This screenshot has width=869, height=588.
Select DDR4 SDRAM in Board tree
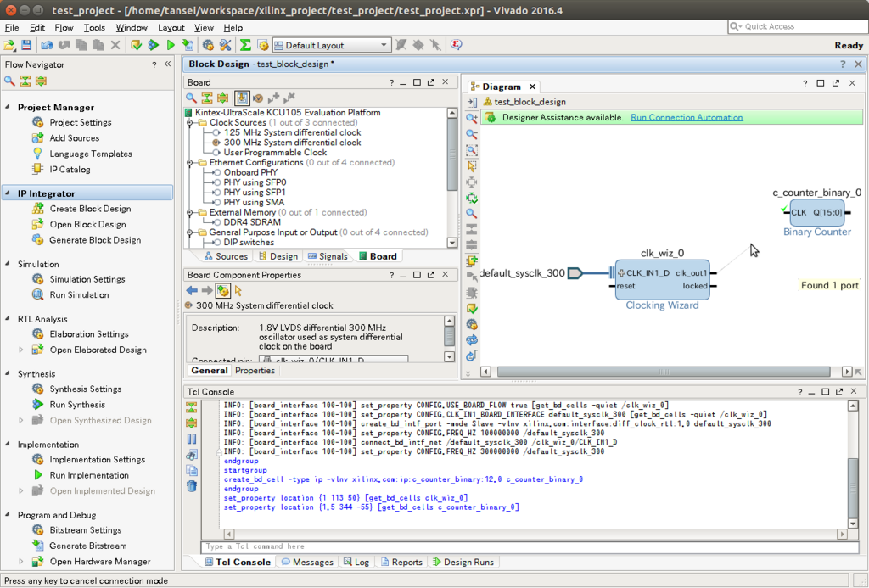[252, 222]
